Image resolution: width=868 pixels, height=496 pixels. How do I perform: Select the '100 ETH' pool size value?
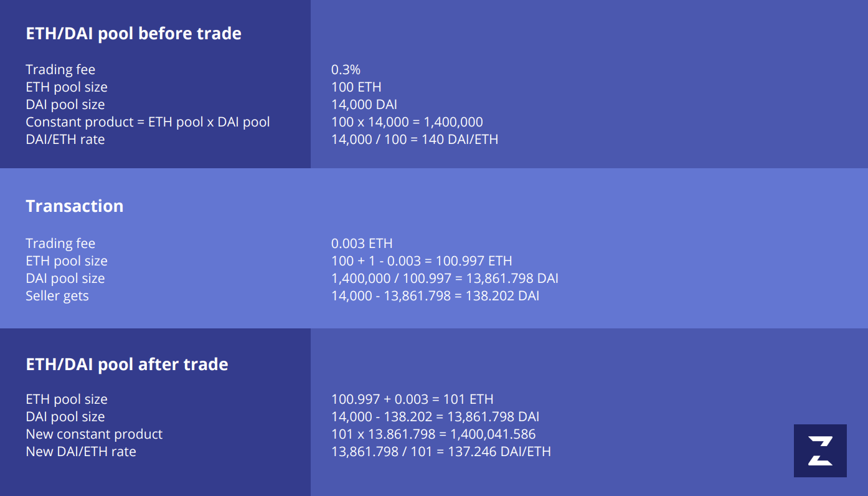356,87
